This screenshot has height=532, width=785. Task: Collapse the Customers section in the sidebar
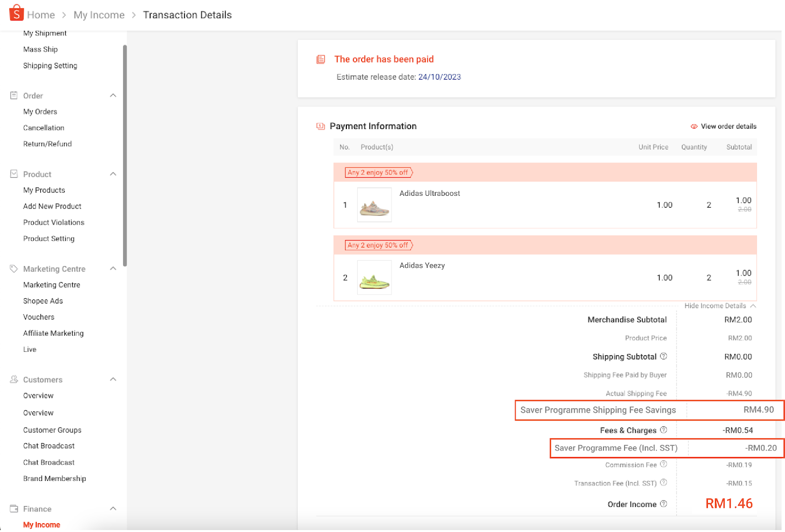[x=113, y=379]
